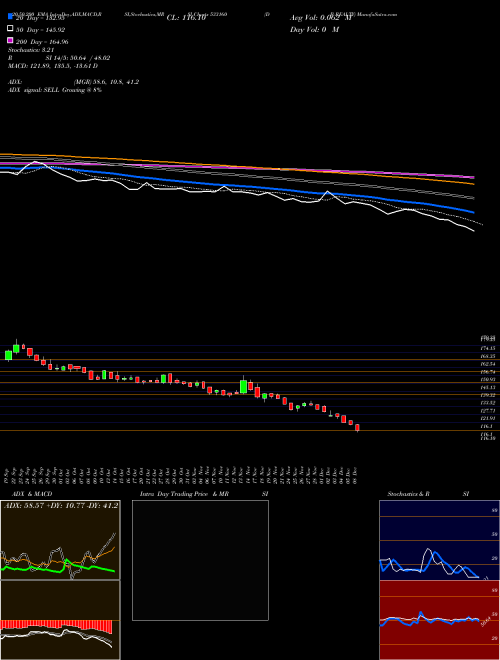Image resolution: width=500 pixels, height=660 pixels.
Task: Click the 'ADX & MACD' panel title
Action: (32, 494)
